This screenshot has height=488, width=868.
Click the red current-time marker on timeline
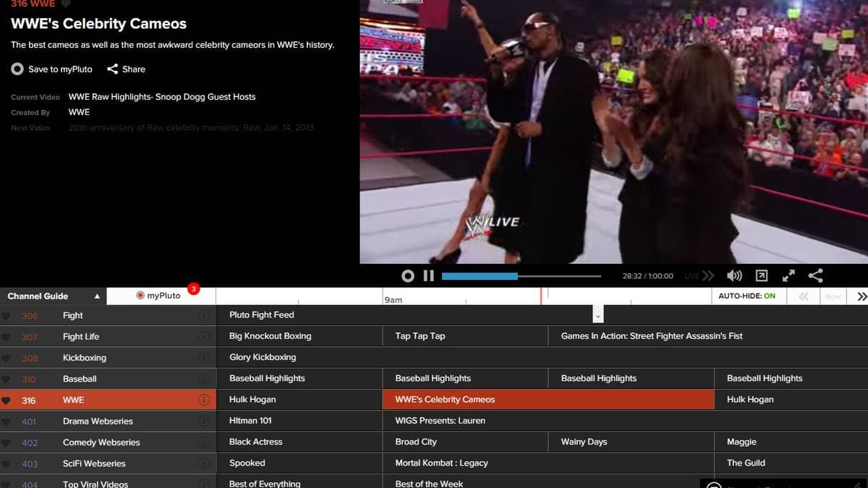tap(540, 296)
